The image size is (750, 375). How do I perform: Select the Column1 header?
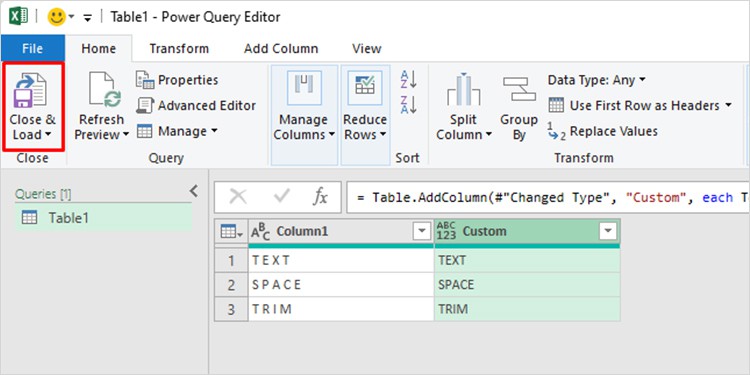point(341,232)
